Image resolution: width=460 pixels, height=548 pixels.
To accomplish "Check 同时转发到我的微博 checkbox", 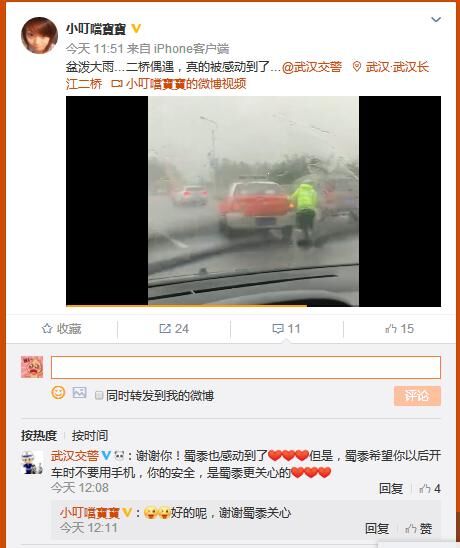I will pyautogui.click(x=99, y=395).
